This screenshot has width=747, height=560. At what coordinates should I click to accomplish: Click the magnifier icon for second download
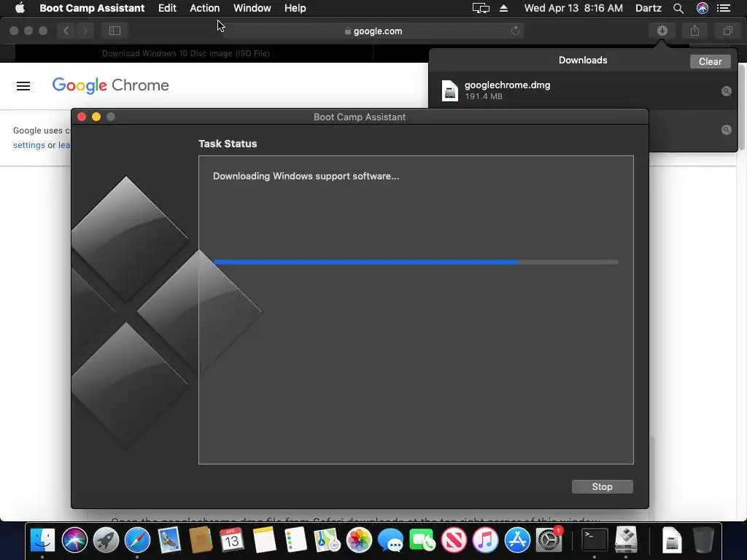click(726, 130)
